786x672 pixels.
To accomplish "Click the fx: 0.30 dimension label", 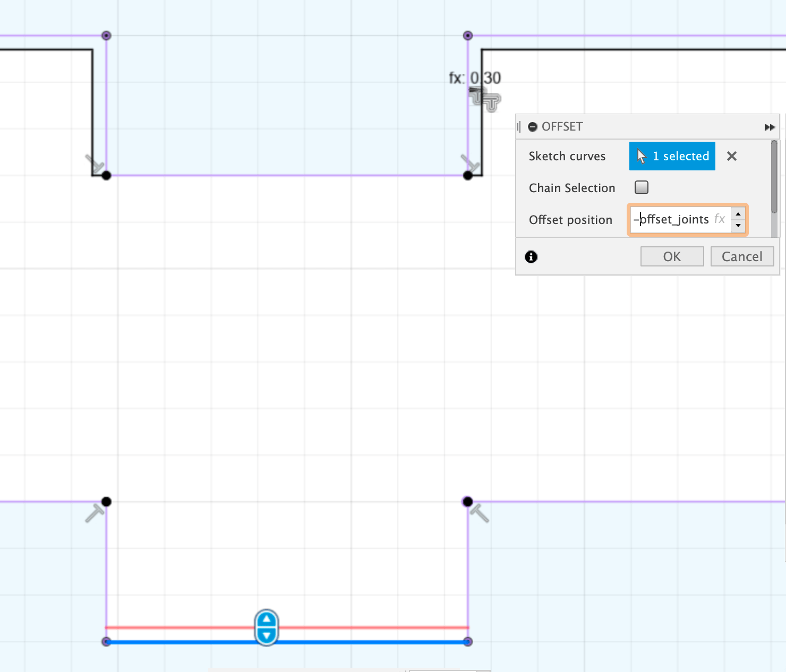I will (x=475, y=78).
